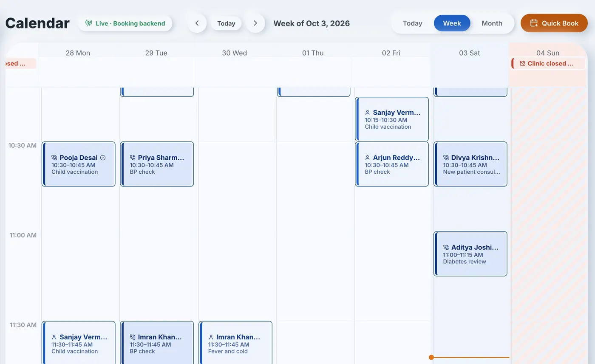Click the 11:30 AM time label
The width and height of the screenshot is (595, 364).
(23, 325)
